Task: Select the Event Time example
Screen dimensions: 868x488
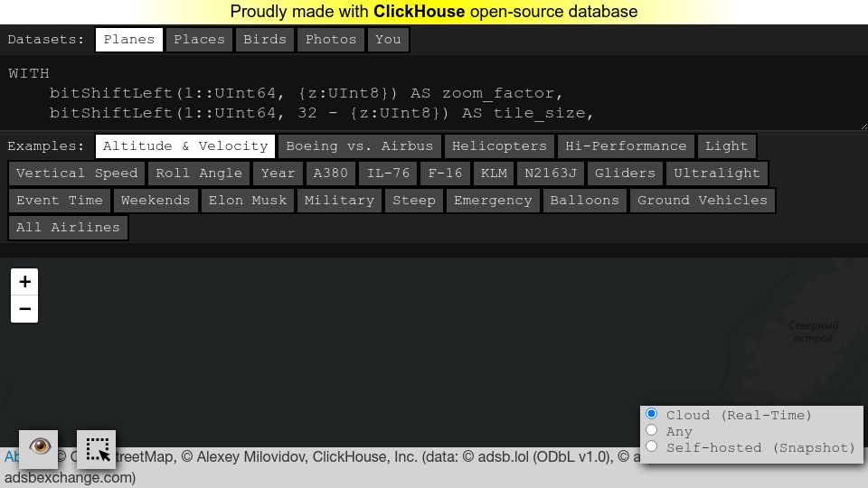Action: pyautogui.click(x=60, y=201)
